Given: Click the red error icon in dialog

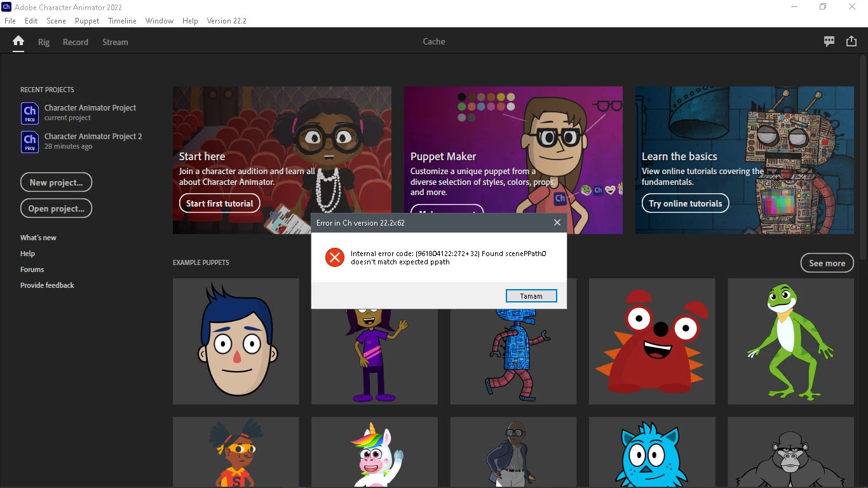Looking at the screenshot, I should pos(334,257).
